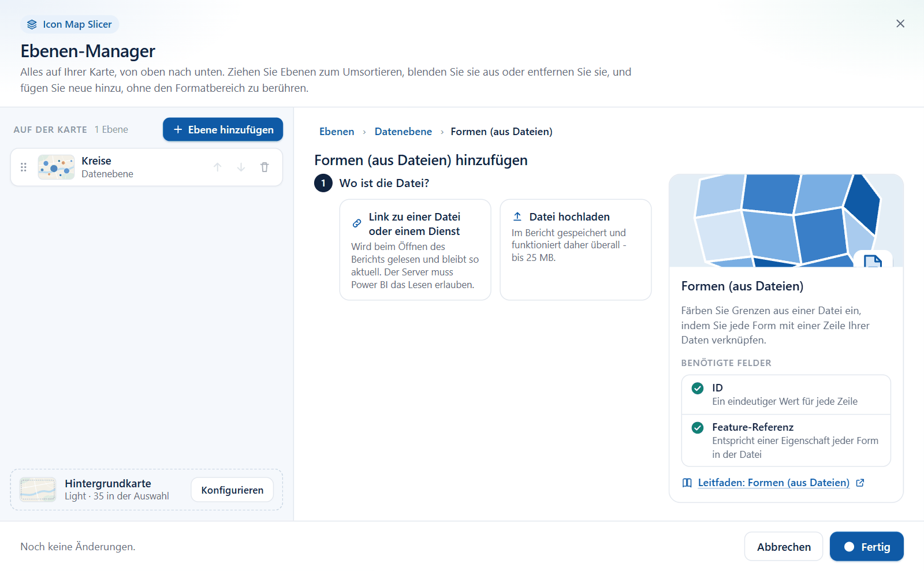Click 'Light · 35 in der Auswahl' text
The height and width of the screenshot is (571, 924).
117,496
